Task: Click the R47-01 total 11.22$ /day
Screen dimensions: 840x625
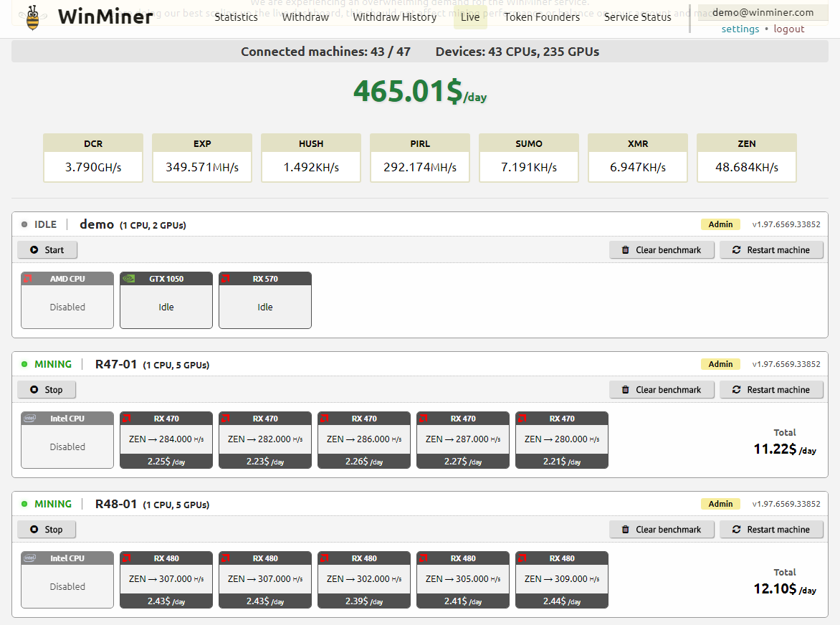Action: (785, 449)
